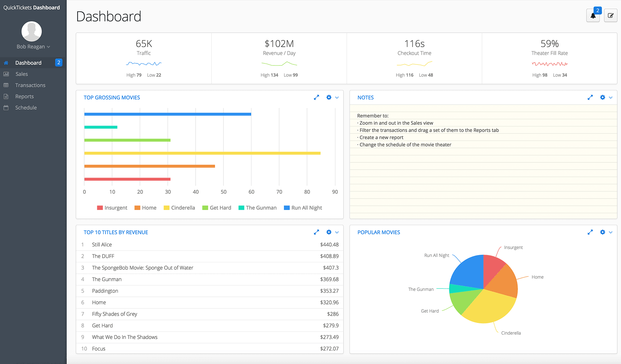Click the gear icon in Popular Movies
Screen dimensions: 621x364
(602, 232)
